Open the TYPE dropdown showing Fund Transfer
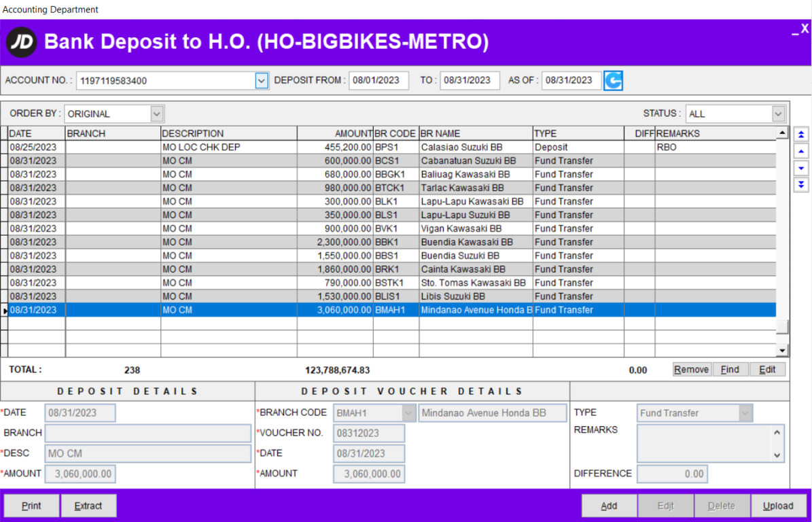 [745, 413]
